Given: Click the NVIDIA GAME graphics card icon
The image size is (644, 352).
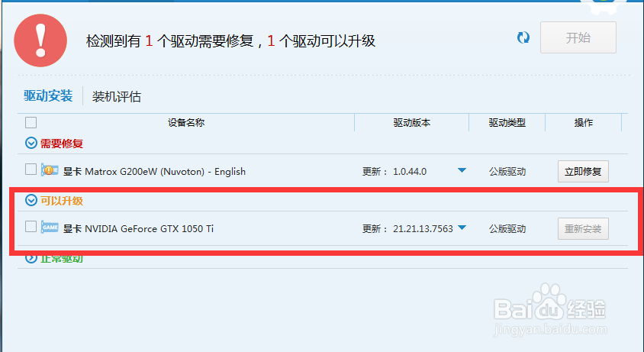Looking at the screenshot, I should (50, 227).
